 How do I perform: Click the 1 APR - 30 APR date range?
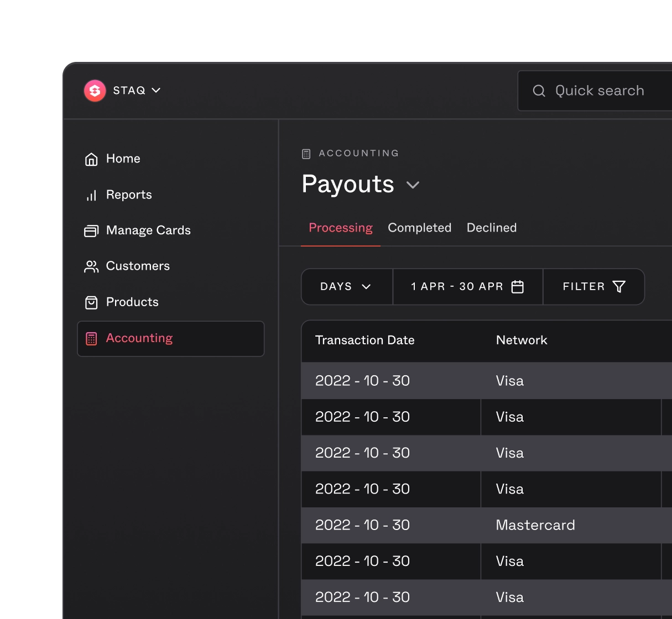[x=457, y=286]
